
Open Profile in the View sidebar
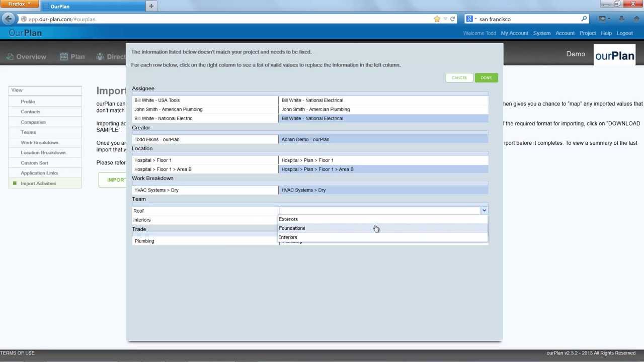[x=28, y=102]
